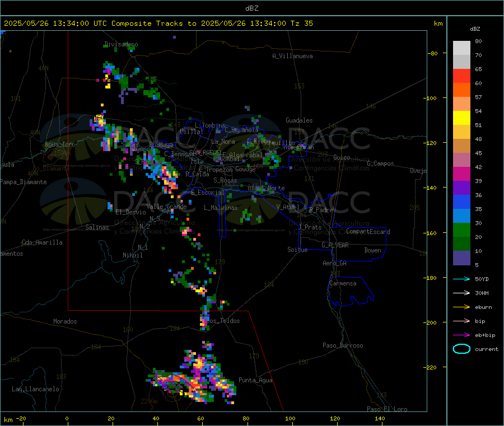
Task: Click the 'Valle_Grande' map label
Action: point(166,206)
